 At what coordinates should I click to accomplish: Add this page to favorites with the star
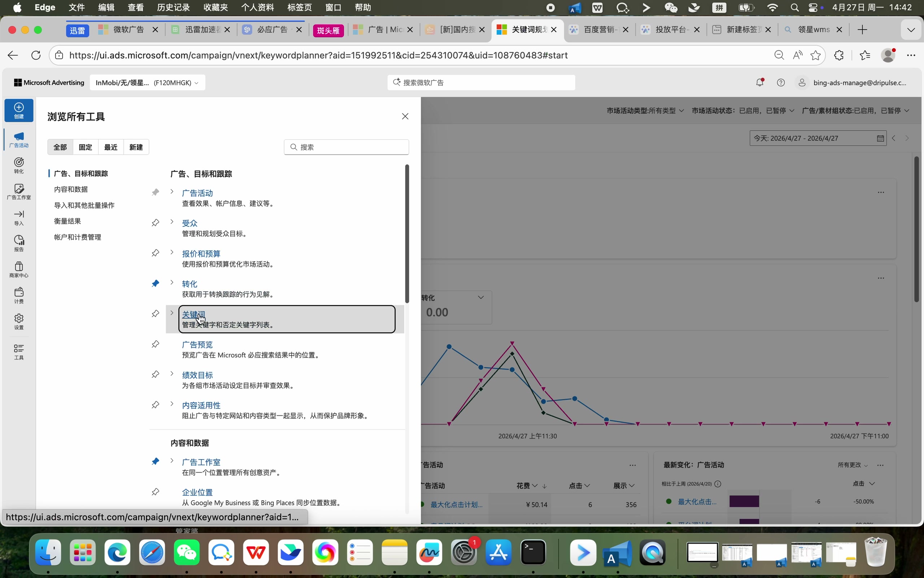(x=816, y=55)
